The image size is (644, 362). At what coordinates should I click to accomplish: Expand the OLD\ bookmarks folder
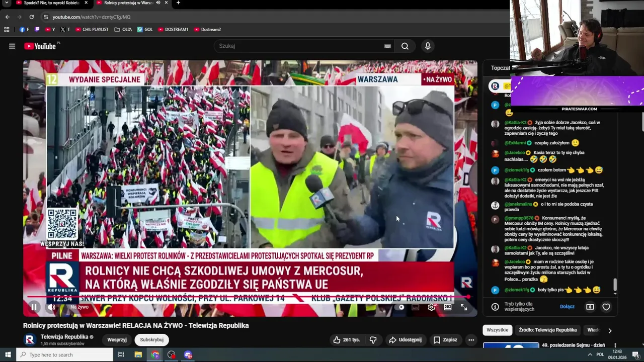(123, 30)
